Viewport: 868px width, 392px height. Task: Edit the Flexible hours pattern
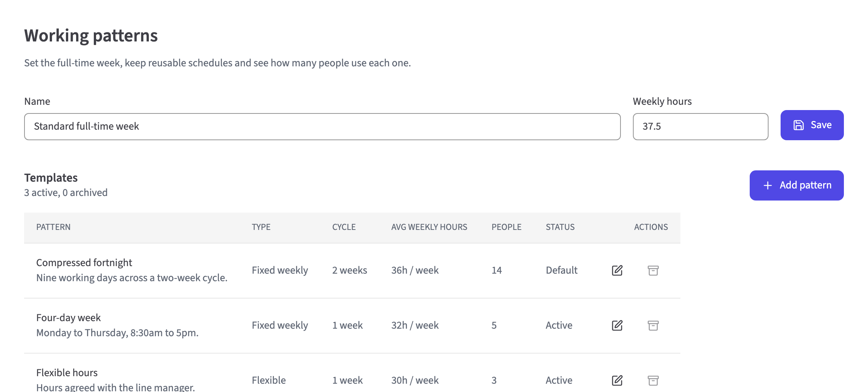coord(617,380)
